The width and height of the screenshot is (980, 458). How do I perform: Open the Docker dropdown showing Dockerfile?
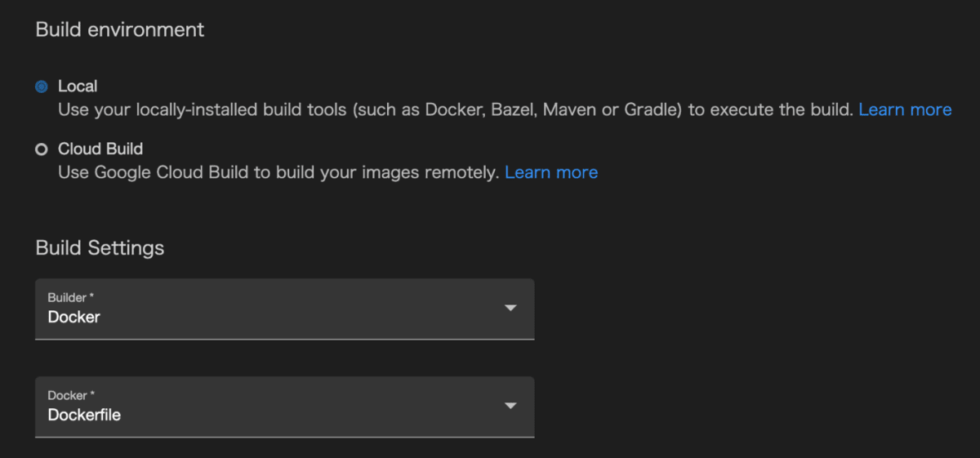point(285,407)
